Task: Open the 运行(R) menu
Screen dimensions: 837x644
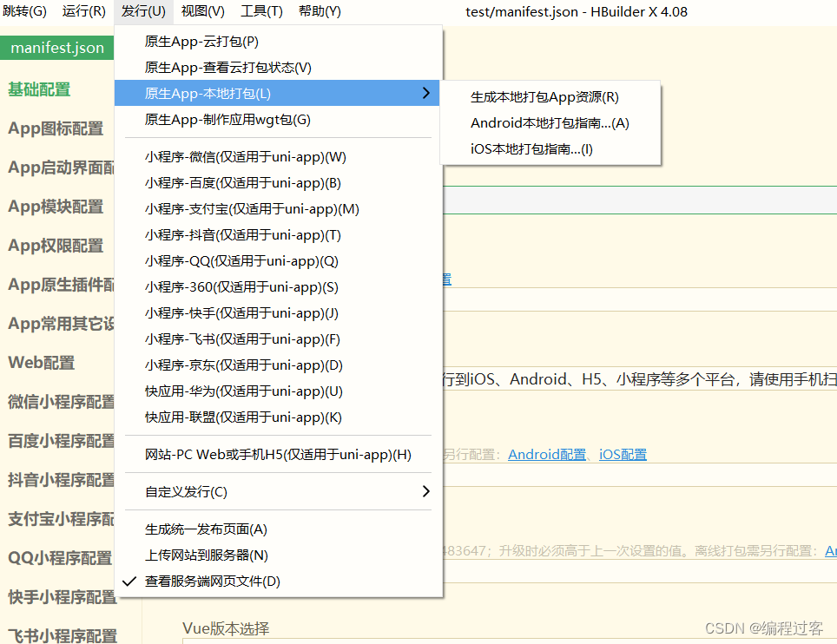Action: point(84,11)
